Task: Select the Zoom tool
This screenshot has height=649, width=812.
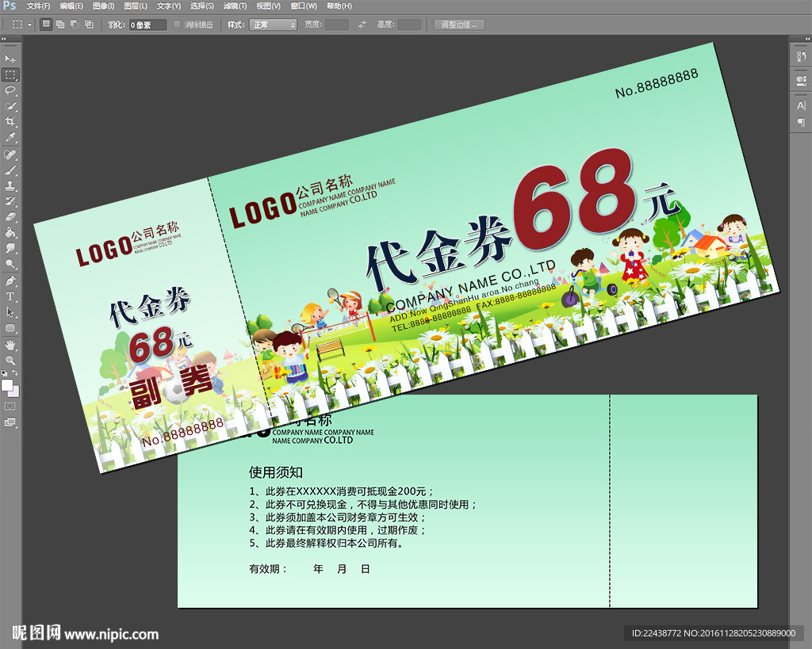Action: tap(10, 361)
